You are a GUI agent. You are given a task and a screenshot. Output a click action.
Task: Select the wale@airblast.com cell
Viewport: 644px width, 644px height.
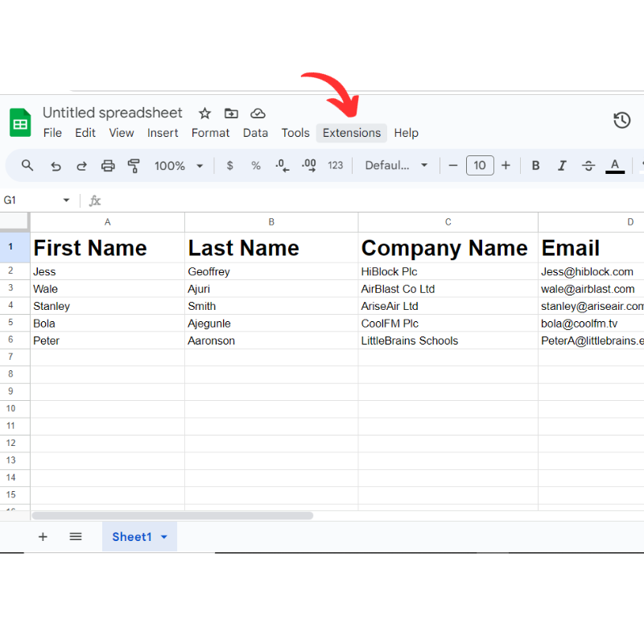592,289
